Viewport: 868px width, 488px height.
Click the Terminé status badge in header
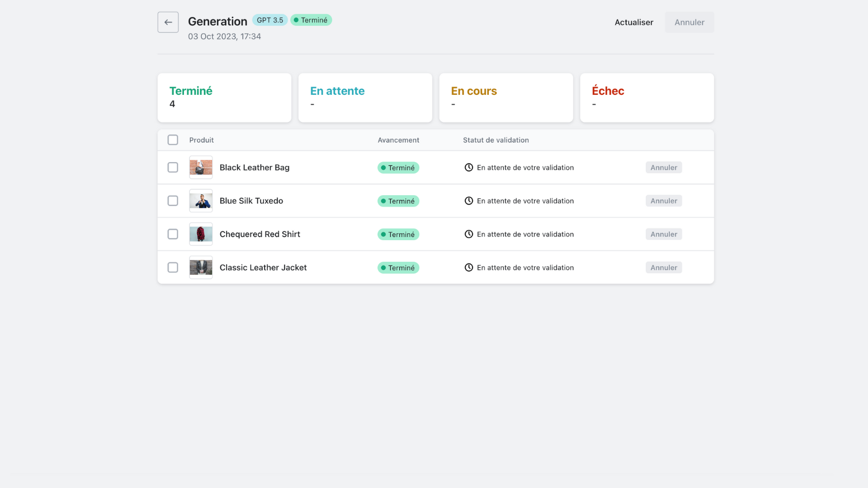coord(311,20)
